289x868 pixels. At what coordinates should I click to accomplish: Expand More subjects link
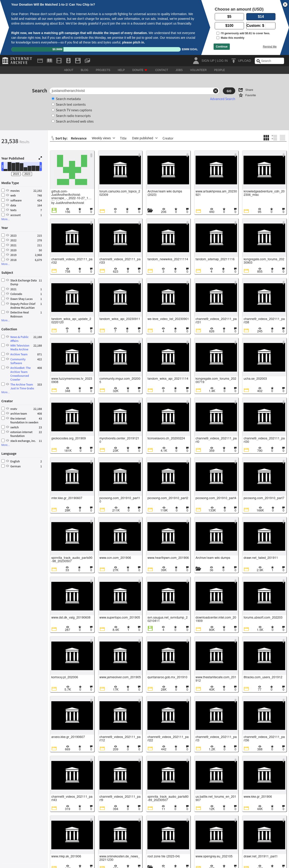[x=5, y=320]
